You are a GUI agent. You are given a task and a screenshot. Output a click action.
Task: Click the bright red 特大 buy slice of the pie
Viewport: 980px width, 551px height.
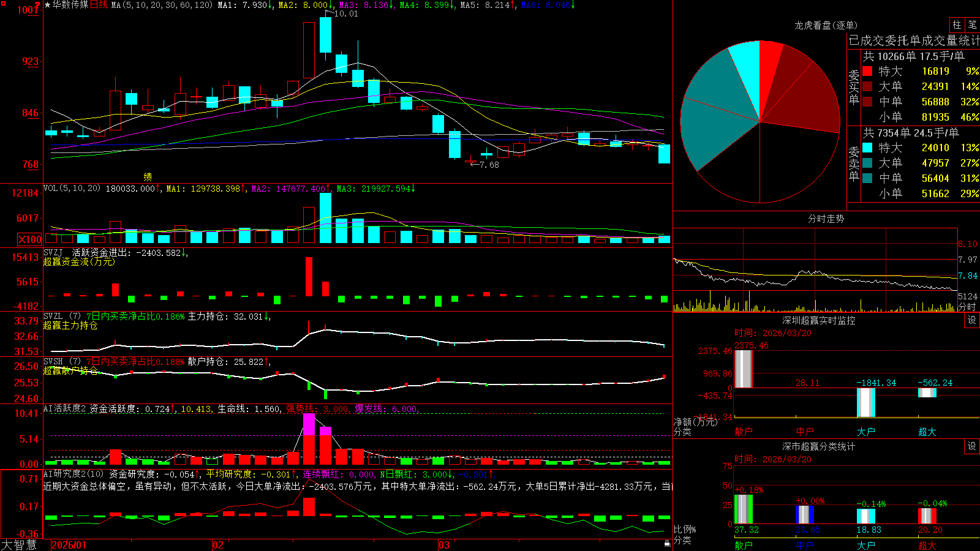[769, 73]
